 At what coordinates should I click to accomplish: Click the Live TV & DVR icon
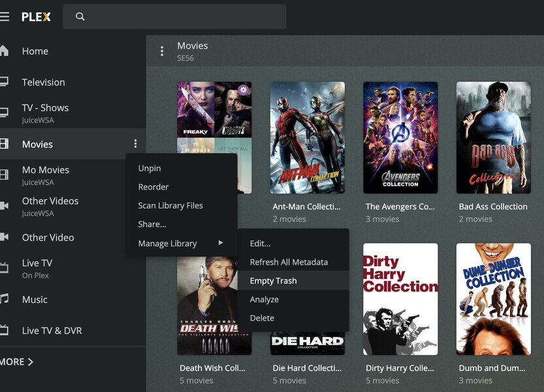4,329
